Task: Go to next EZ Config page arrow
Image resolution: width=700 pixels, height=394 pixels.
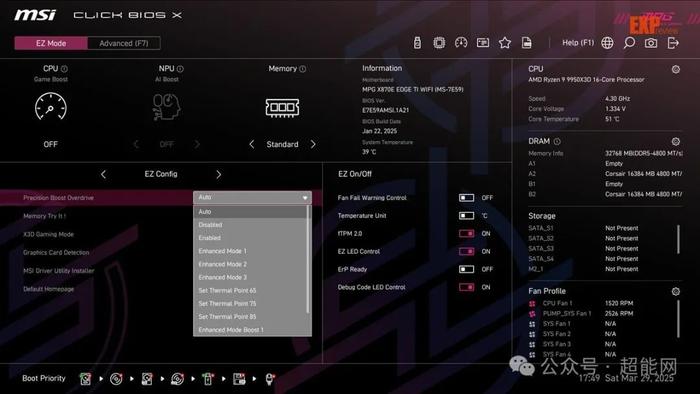Action: tap(219, 174)
